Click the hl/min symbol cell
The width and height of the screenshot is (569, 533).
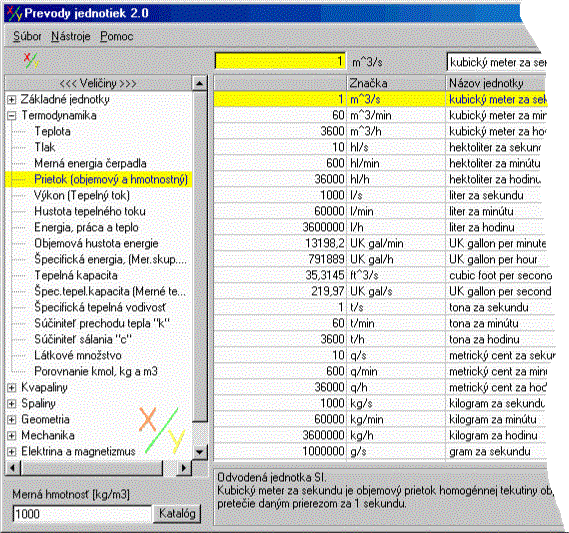396,163
